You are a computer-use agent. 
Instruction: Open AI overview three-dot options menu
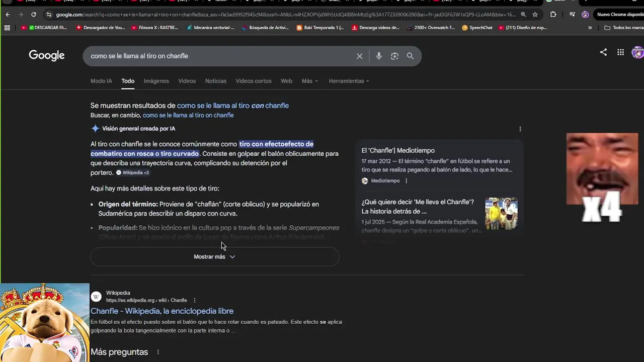(x=520, y=129)
